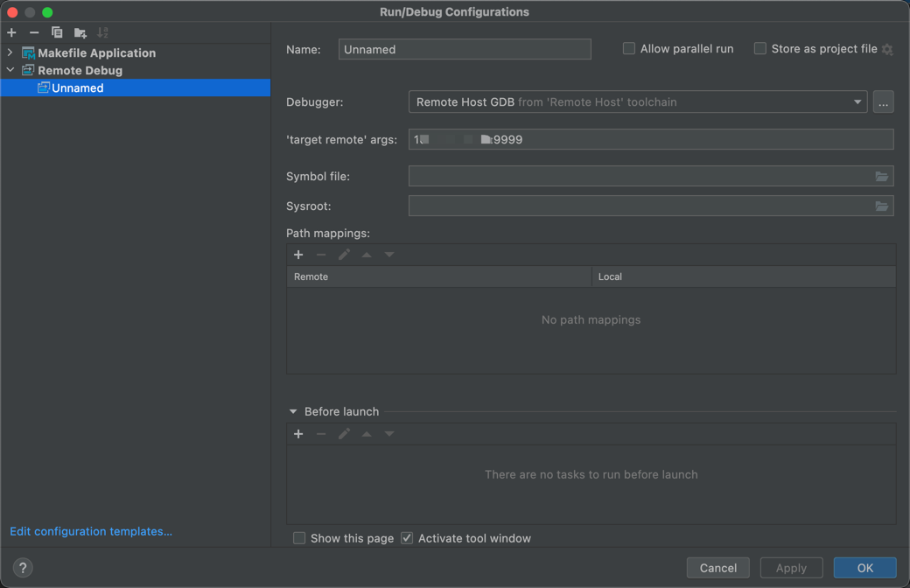Uncheck Activate tool window
Screen dimensions: 910x588
(407, 538)
